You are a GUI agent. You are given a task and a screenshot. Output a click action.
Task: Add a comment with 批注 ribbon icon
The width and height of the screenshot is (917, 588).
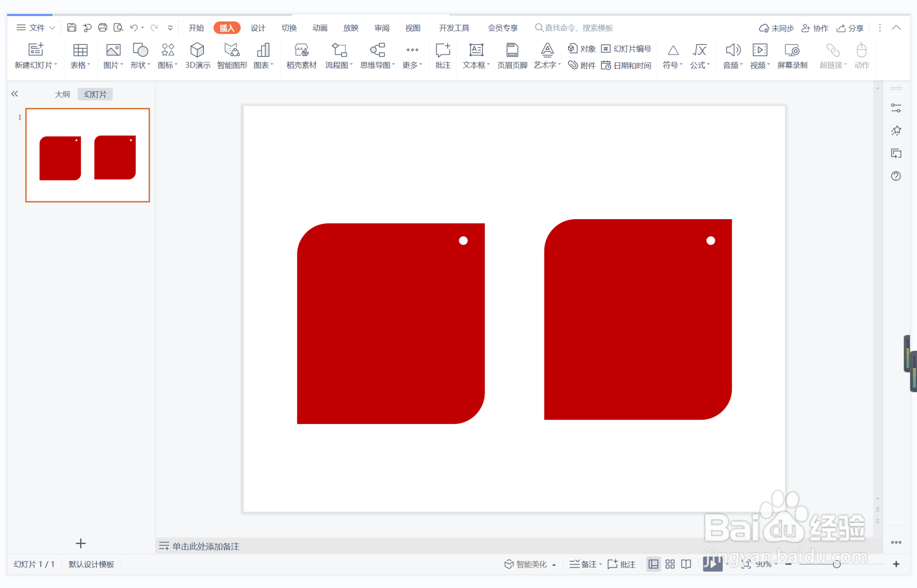click(443, 50)
